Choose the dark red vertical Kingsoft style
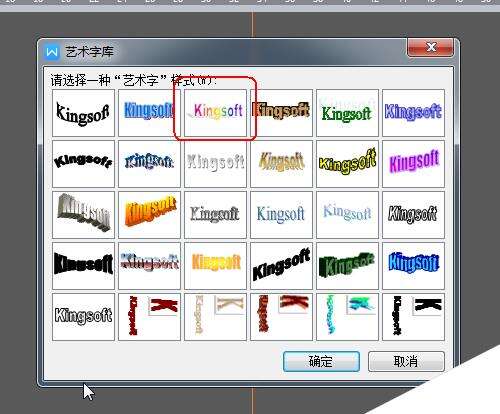The image size is (500, 414). point(149,317)
